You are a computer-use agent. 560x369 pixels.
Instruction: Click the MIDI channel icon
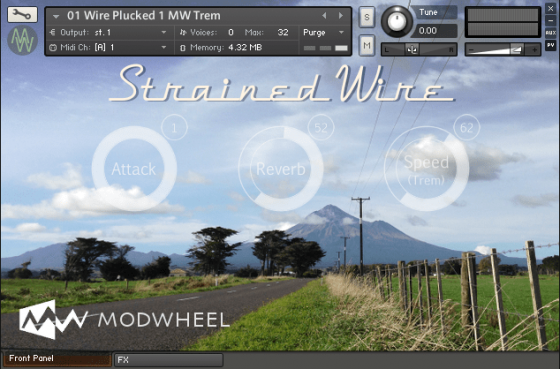53,48
